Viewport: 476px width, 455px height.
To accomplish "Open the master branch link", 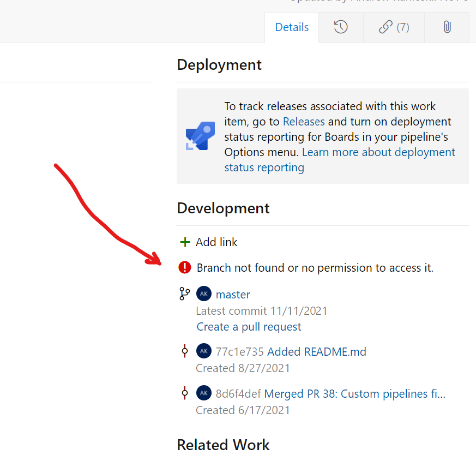I will tap(233, 295).
